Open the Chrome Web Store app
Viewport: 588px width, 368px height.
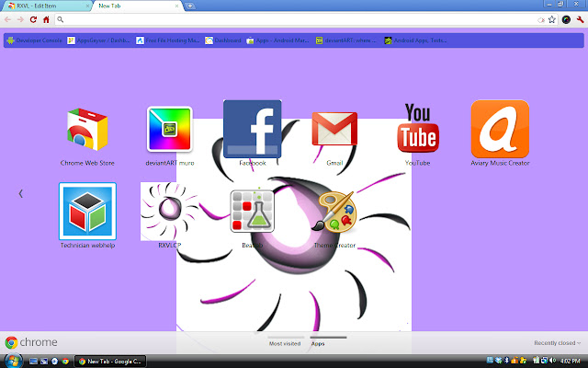[x=87, y=130]
